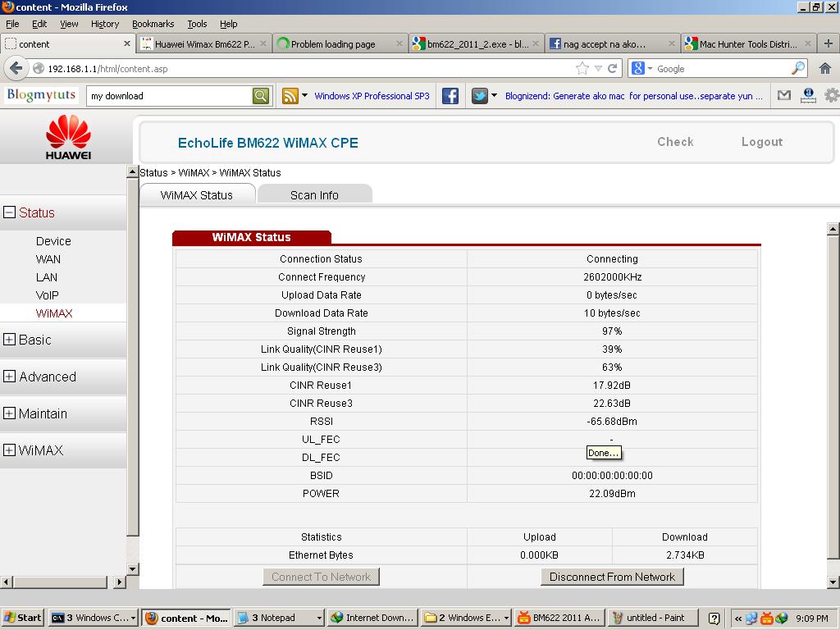Image resolution: width=840 pixels, height=630 pixels.
Task: Expand the Maintain menu section
Action: pyautogui.click(x=9, y=413)
